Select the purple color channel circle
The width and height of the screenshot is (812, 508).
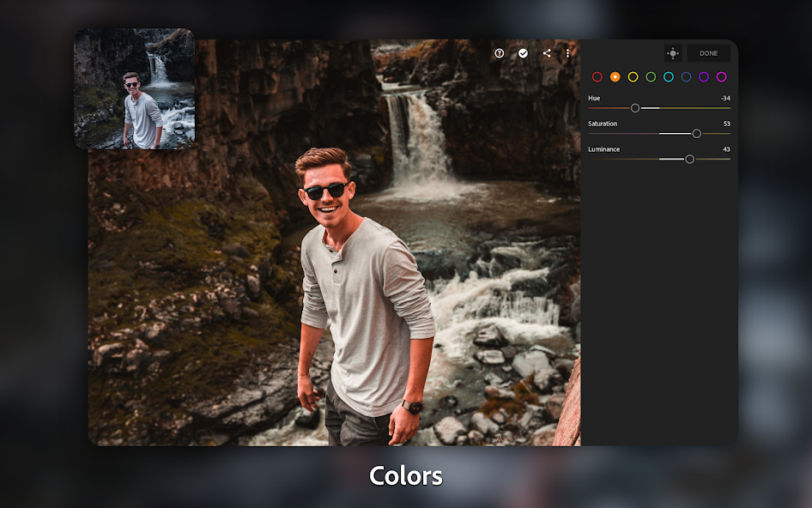click(x=704, y=77)
